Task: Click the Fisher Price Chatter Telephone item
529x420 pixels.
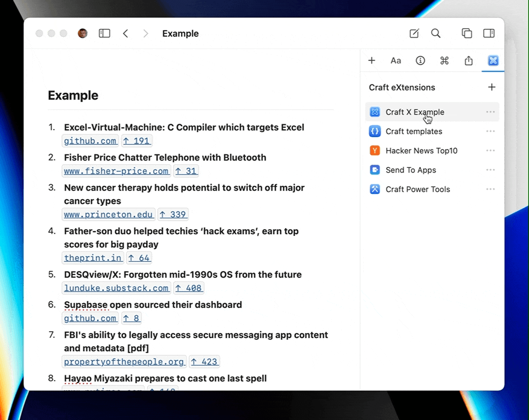Action: click(165, 157)
